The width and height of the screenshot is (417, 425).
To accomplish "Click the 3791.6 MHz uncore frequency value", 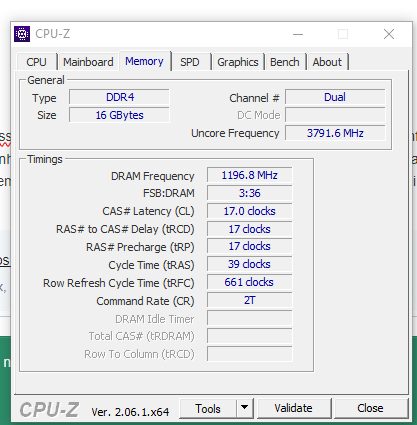I will (x=335, y=133).
